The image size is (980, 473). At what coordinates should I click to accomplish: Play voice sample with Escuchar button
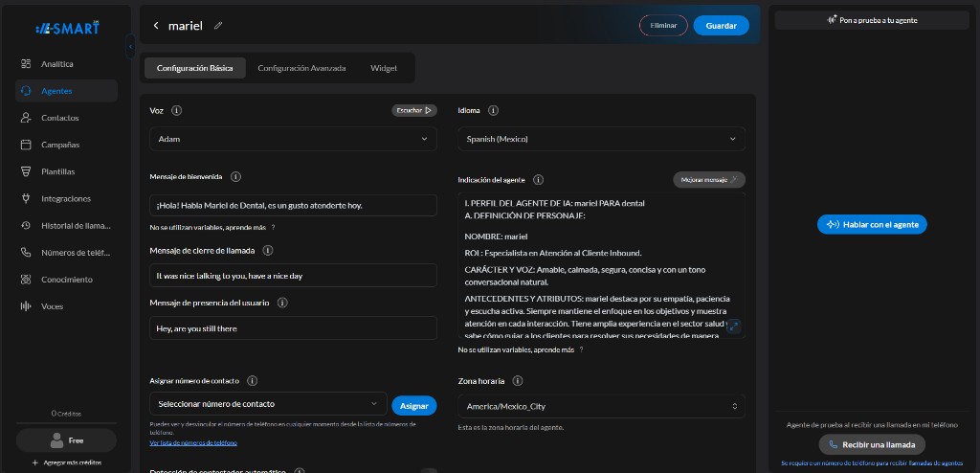point(414,110)
